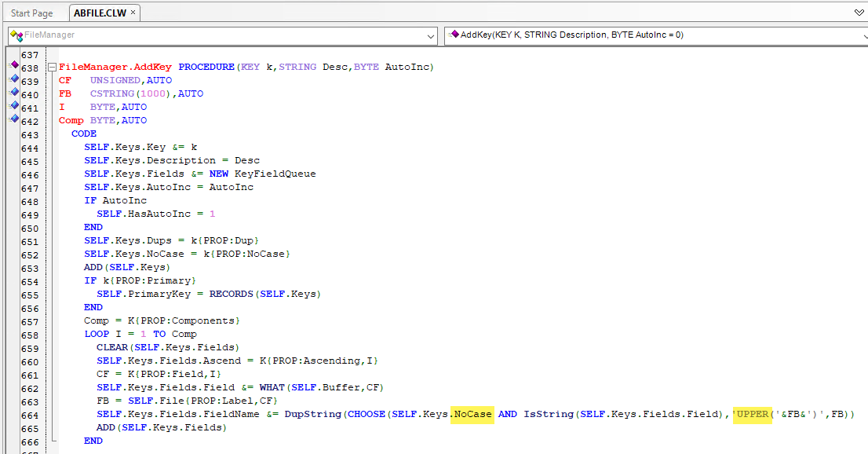Open the FileManager class dropdown
The width and height of the screenshot is (868, 454).
pyautogui.click(x=430, y=36)
